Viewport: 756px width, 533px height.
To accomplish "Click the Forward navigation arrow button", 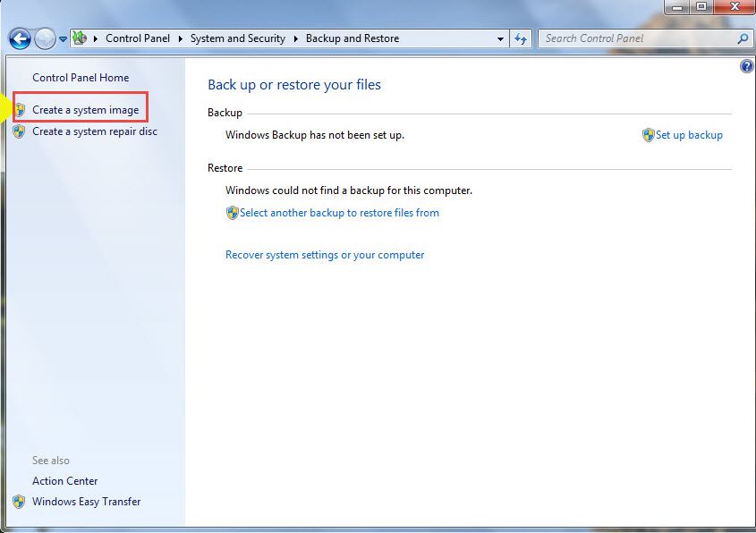I will click(x=45, y=39).
